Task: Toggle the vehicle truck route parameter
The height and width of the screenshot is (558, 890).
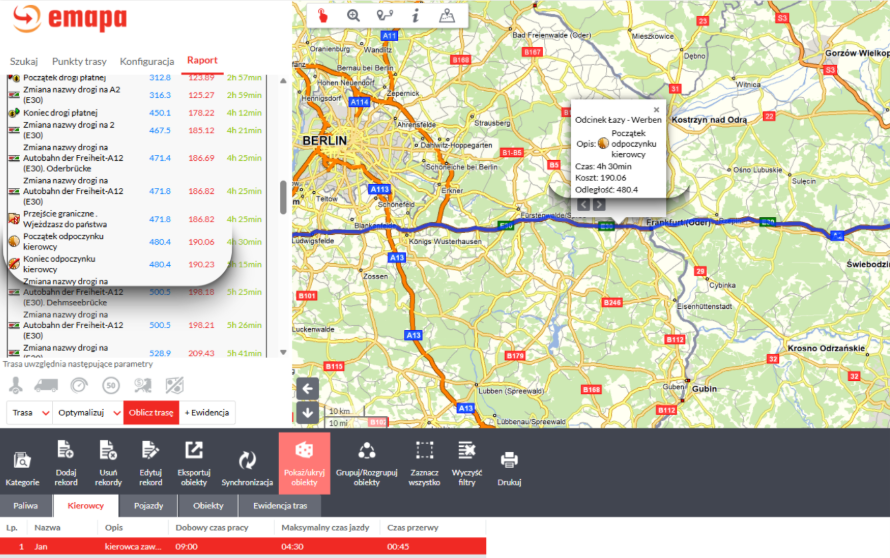Action: tap(46, 385)
